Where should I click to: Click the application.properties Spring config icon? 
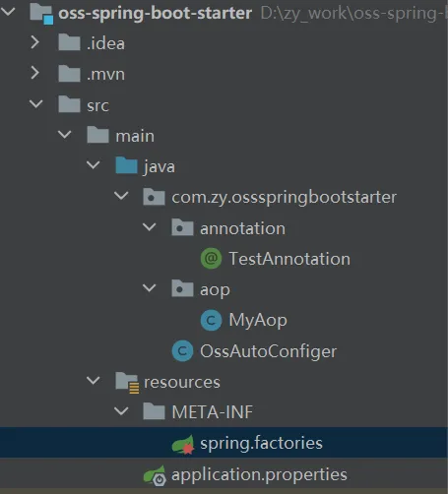(155, 475)
